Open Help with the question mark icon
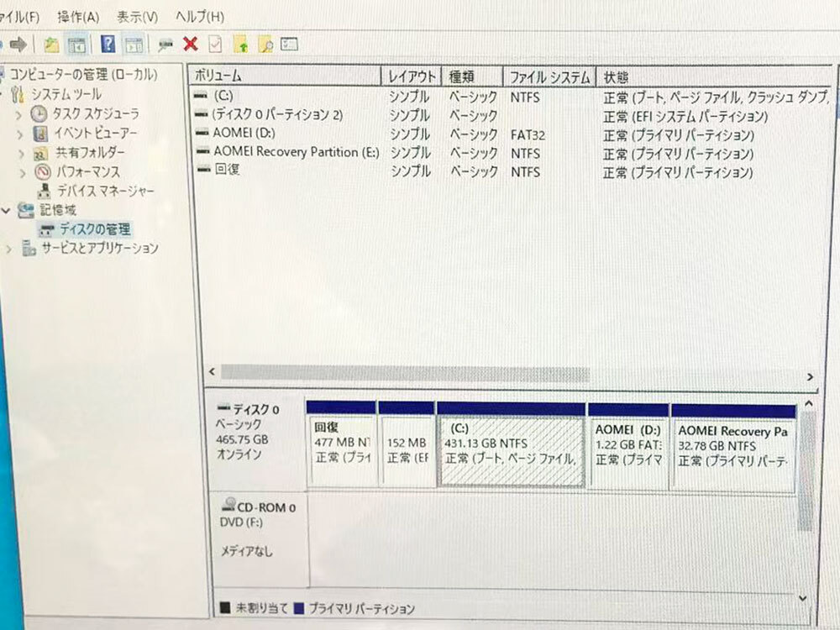The image size is (840, 630). 108,44
